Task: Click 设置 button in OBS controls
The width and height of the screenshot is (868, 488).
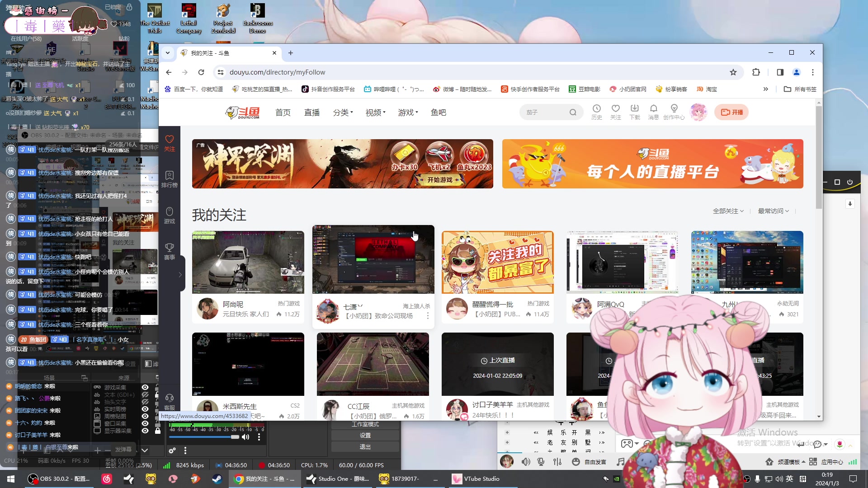Action: [x=365, y=435]
